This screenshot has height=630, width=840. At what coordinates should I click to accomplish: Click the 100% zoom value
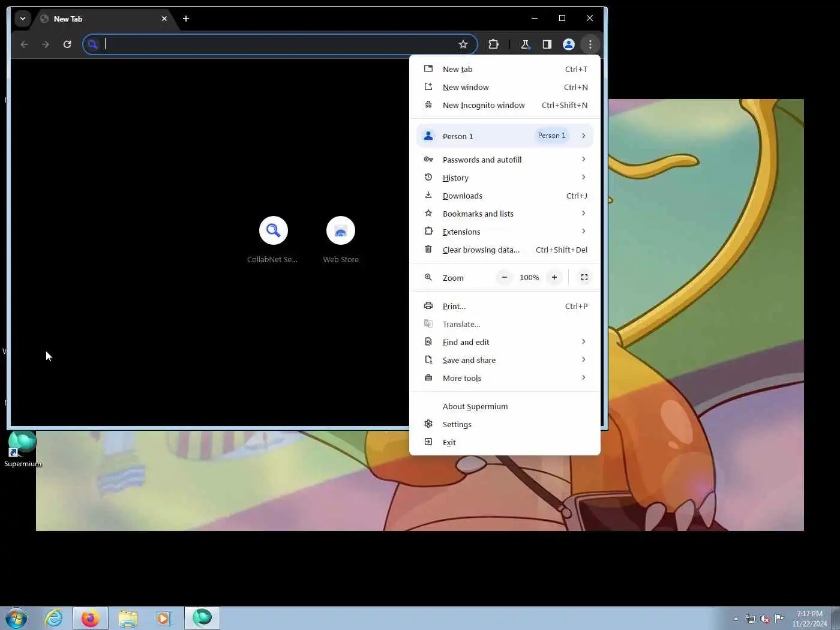529,278
